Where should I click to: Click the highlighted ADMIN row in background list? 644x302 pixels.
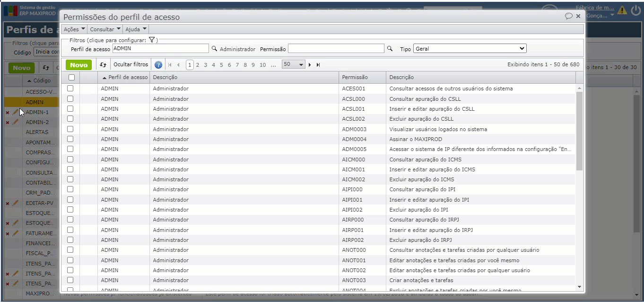point(31,102)
